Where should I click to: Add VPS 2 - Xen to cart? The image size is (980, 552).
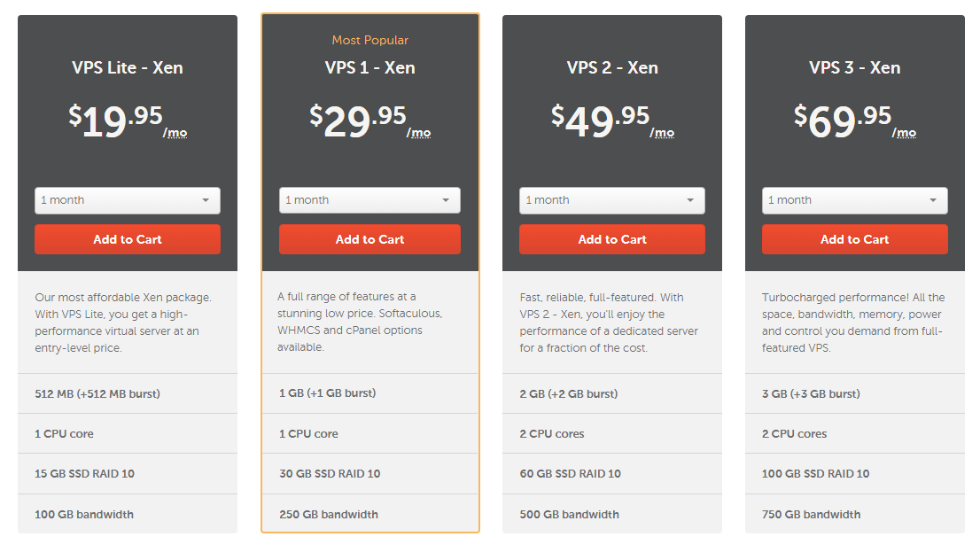click(x=612, y=239)
